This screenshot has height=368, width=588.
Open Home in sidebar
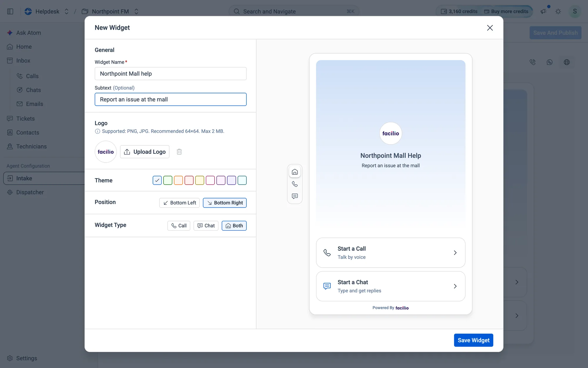pyautogui.click(x=24, y=47)
